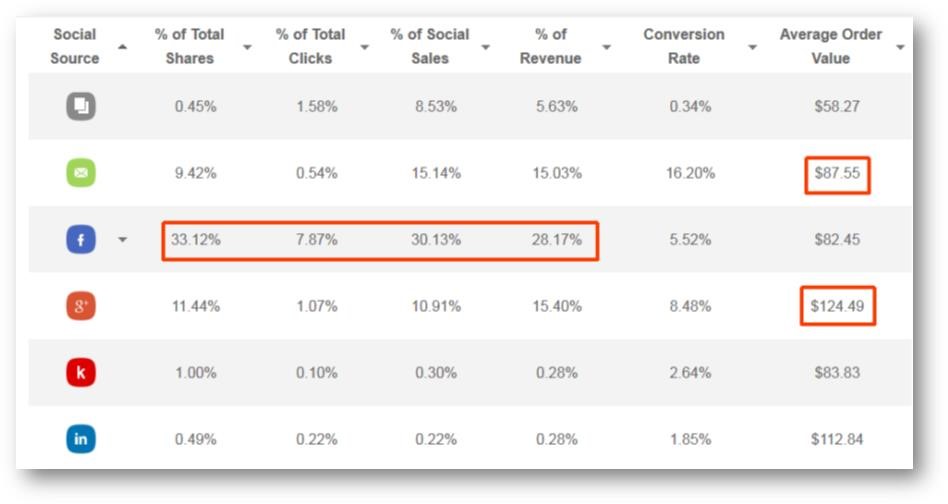Select the 16.20% email conversion rate
The height and width of the screenshot is (504, 948).
point(690,173)
